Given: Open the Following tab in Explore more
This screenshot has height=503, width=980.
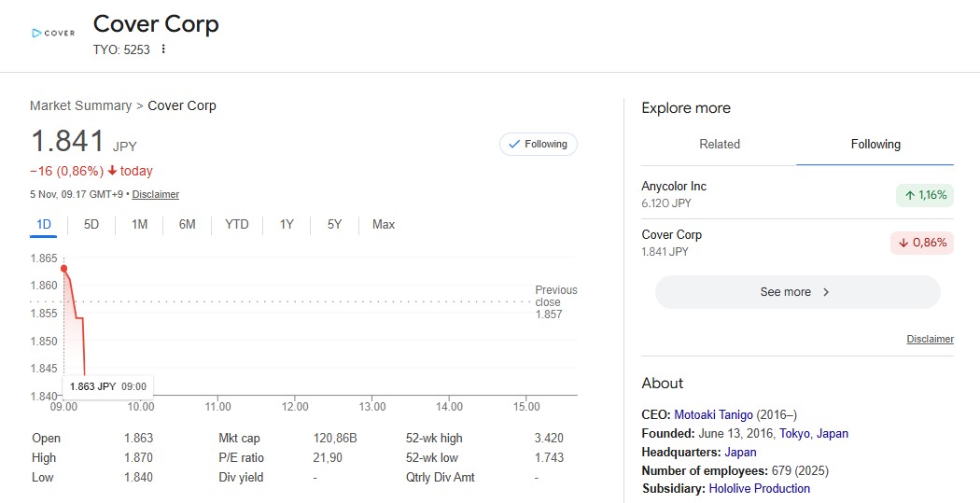Looking at the screenshot, I should tap(875, 145).
